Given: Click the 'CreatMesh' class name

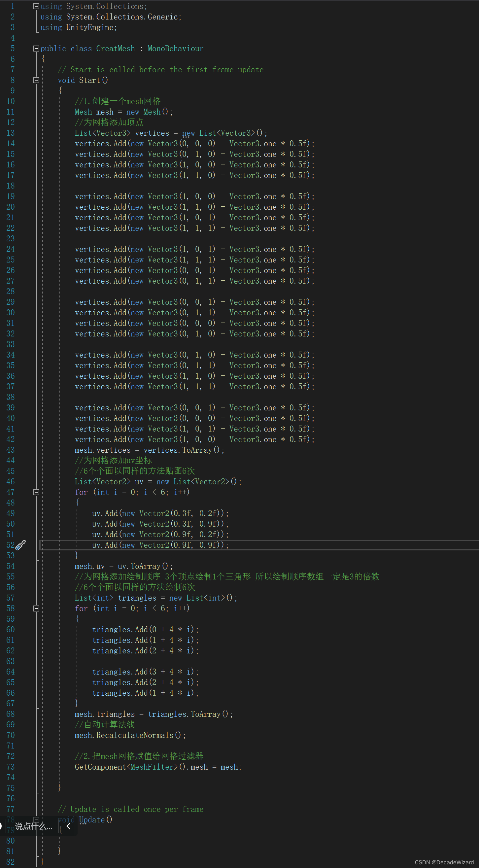Looking at the screenshot, I should 116,49.
